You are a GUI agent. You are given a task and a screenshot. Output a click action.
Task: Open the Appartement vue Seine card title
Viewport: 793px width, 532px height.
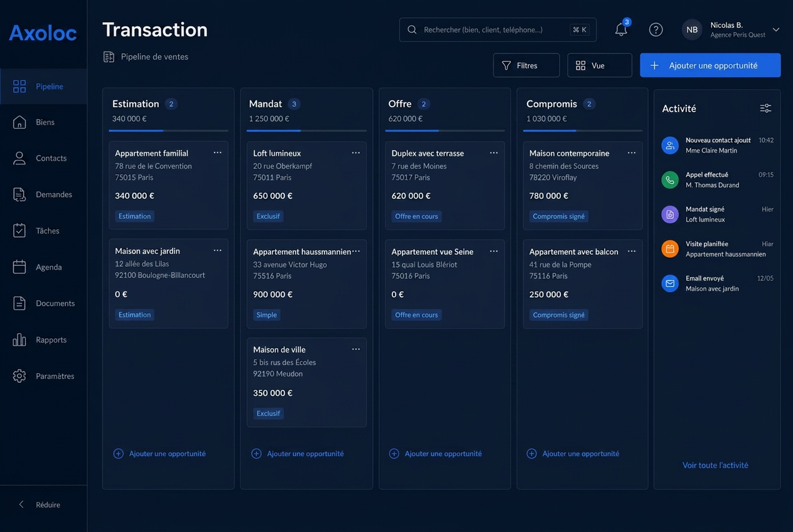[x=432, y=252]
